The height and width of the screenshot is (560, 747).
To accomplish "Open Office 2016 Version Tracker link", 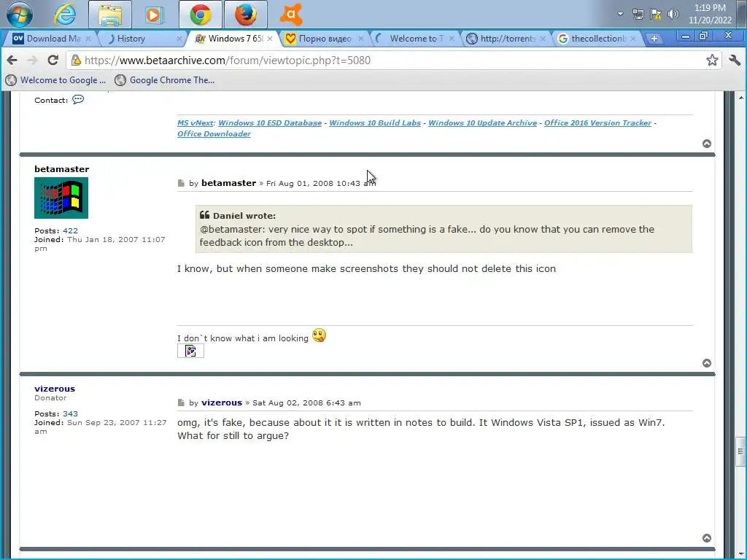I will (x=597, y=122).
